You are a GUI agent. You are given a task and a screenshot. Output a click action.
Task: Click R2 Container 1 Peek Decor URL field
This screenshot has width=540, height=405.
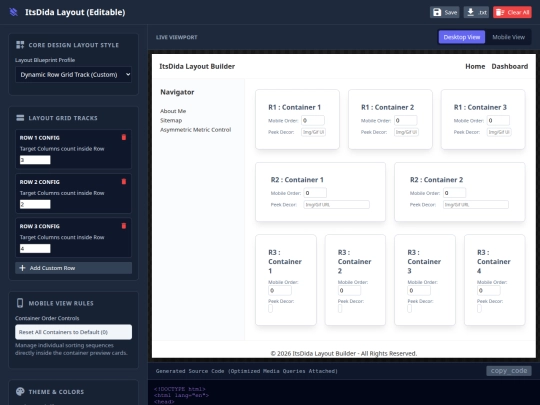click(336, 205)
